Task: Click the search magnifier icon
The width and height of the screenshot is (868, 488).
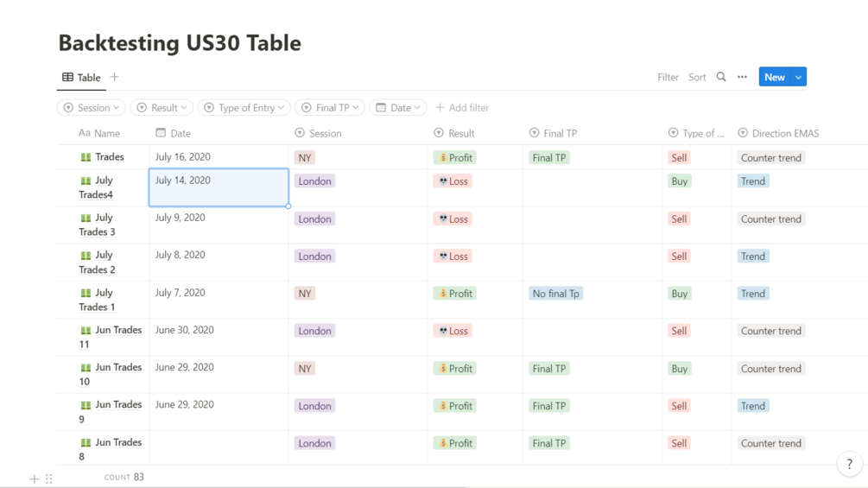Action: (x=721, y=77)
